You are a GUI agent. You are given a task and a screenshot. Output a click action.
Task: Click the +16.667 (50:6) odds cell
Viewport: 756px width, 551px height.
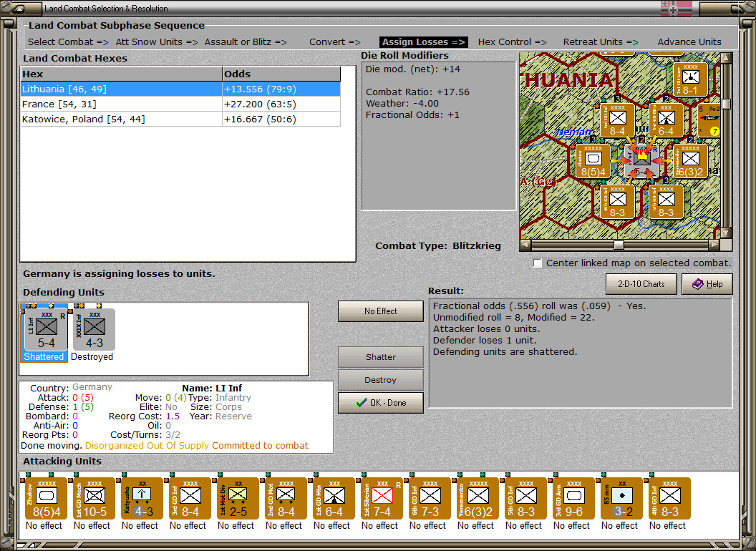[281, 119]
